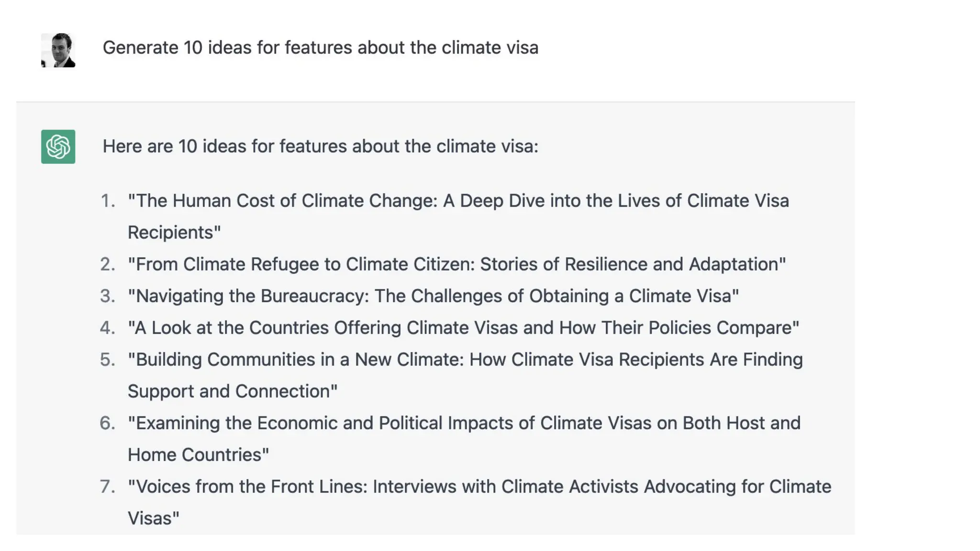
Task: Click the user's profile photo avatar
Action: [58, 50]
